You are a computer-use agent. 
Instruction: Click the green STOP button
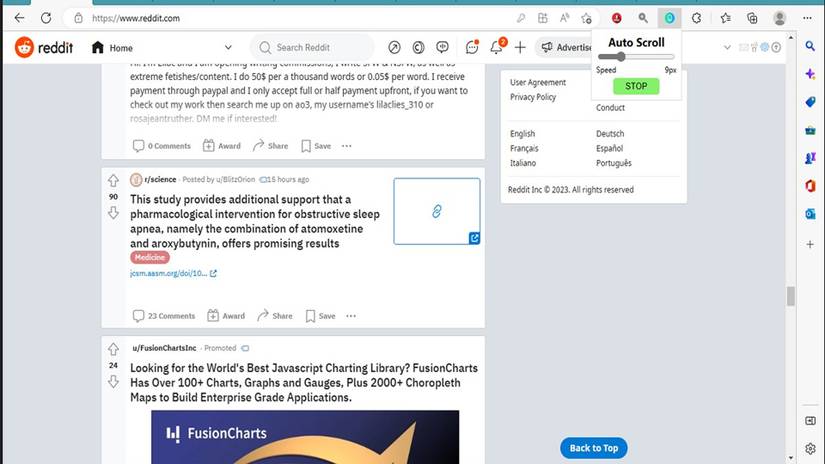coord(636,86)
